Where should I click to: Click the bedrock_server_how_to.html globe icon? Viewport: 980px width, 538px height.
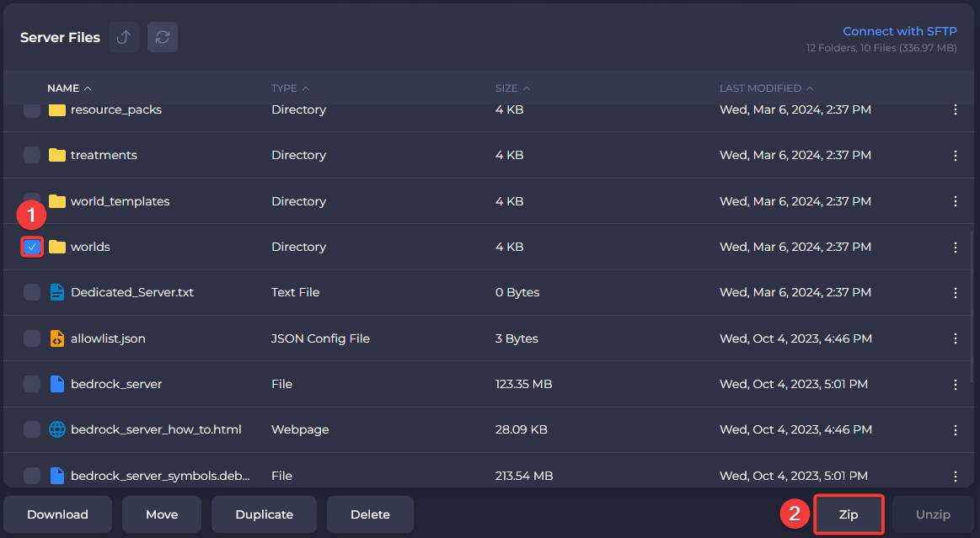pos(56,429)
